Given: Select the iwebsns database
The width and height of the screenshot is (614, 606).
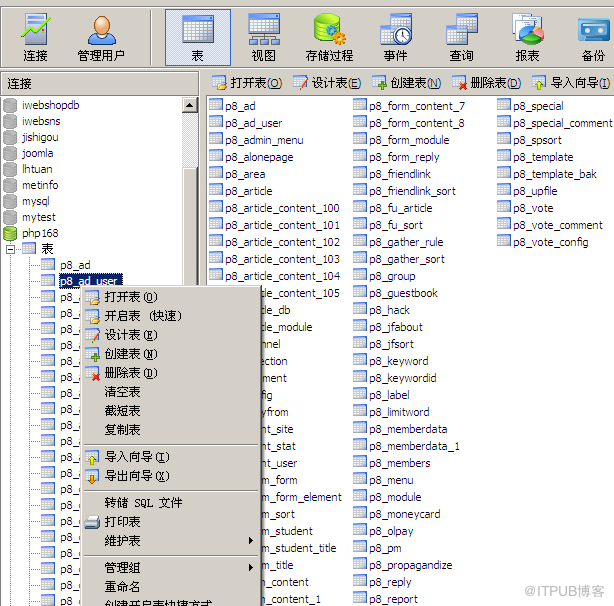Looking at the screenshot, I should click(x=41, y=121).
